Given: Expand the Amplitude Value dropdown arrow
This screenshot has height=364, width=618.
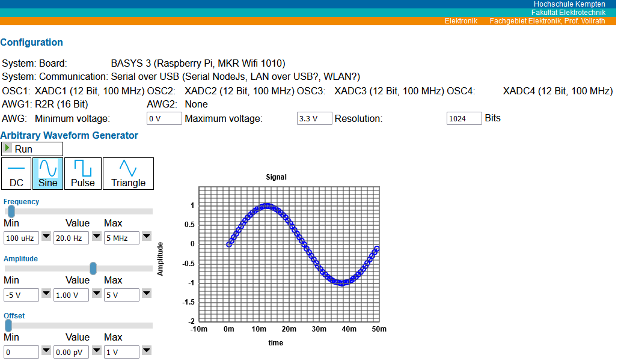Looking at the screenshot, I should pyautogui.click(x=96, y=295).
